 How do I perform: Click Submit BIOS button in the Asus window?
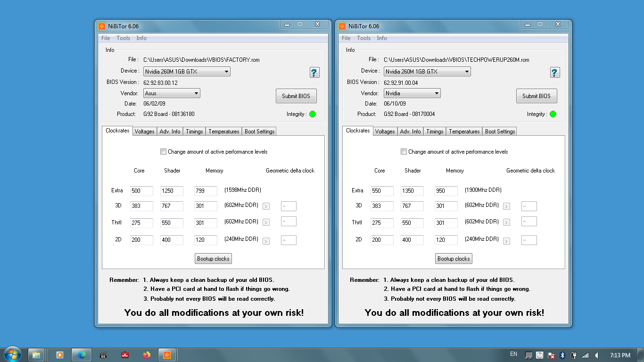296,96
